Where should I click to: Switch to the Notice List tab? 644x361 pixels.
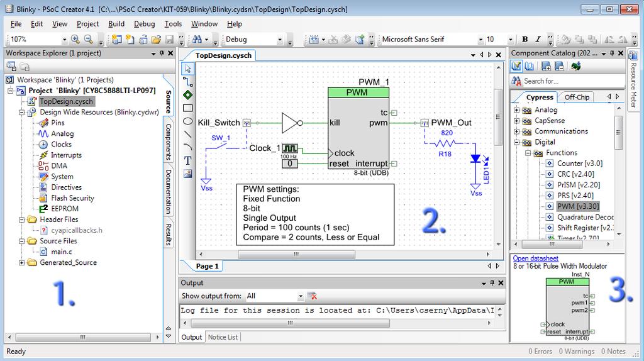click(x=223, y=337)
